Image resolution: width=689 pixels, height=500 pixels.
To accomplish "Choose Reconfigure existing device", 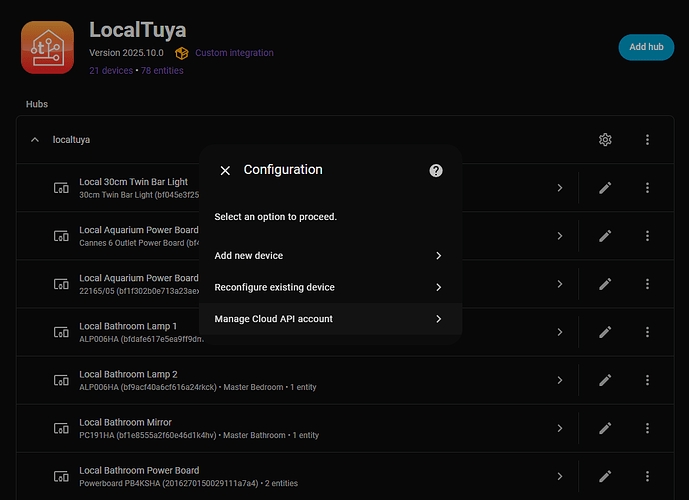I will (328, 288).
